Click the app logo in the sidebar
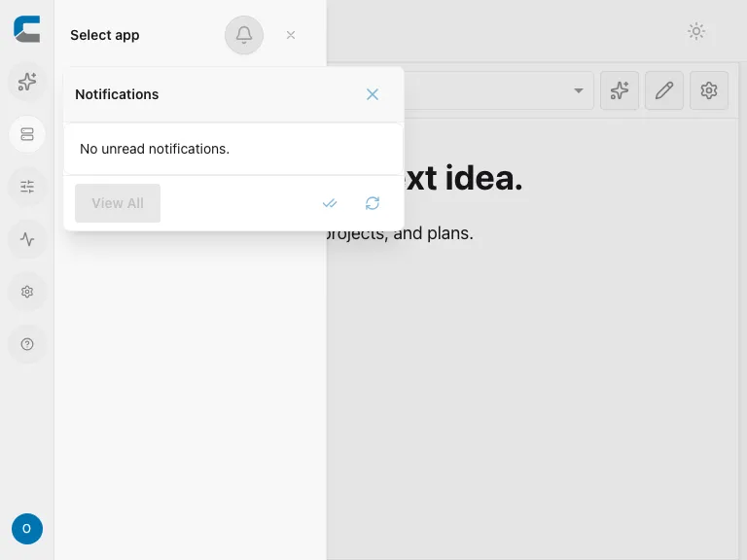The height and width of the screenshot is (560, 747). 26,29
